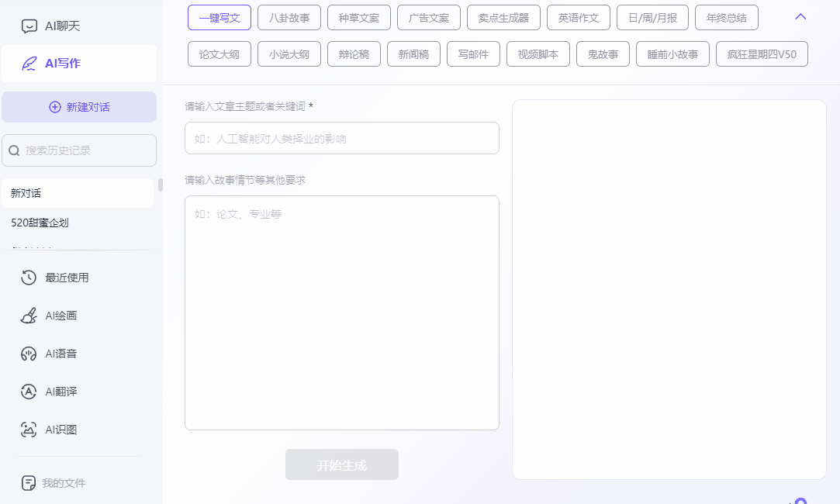Switch to the 广告文案 template
840x504 pixels.
point(429,18)
